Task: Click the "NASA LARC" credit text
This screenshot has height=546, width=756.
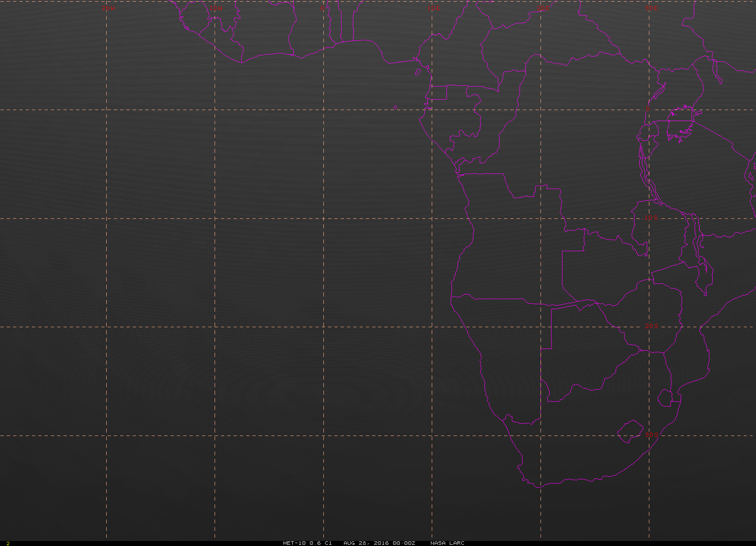Action: [x=447, y=543]
